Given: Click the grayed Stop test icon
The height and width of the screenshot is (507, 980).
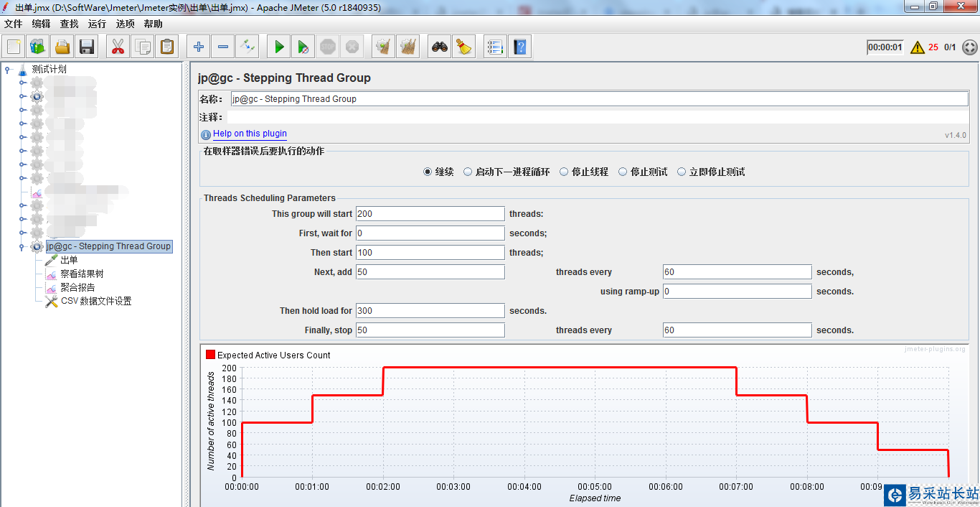Looking at the screenshot, I should pyautogui.click(x=328, y=47).
